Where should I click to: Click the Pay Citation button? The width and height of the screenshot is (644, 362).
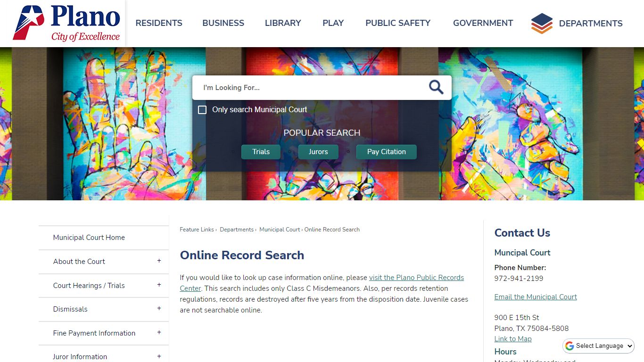point(387,152)
